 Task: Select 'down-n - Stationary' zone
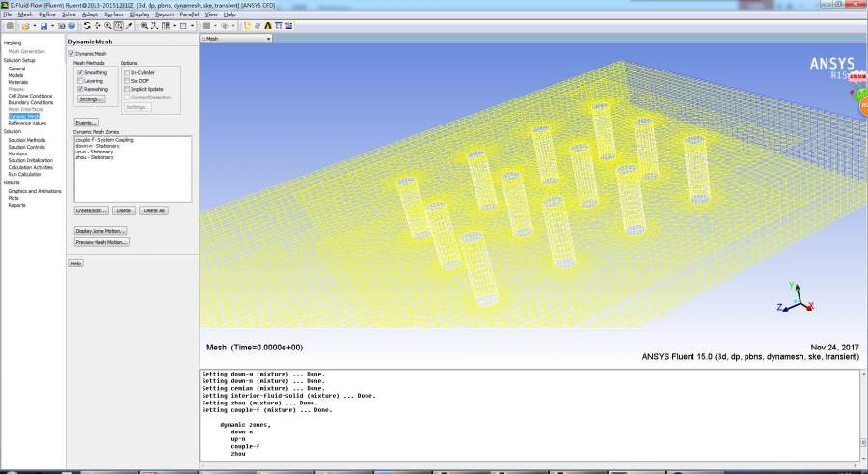(x=97, y=146)
